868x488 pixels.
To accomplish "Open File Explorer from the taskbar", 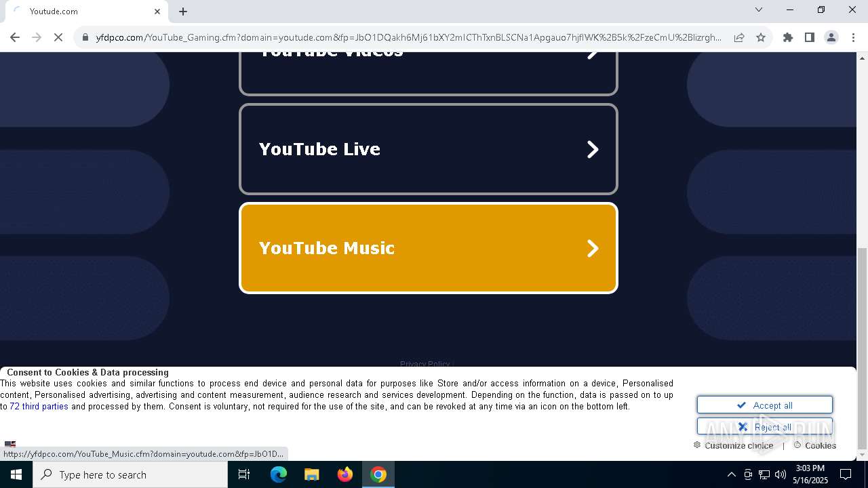I will [312, 474].
